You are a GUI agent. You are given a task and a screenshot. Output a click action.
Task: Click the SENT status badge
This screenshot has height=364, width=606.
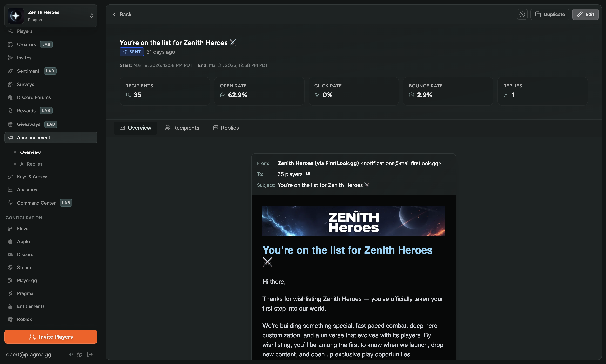click(132, 52)
